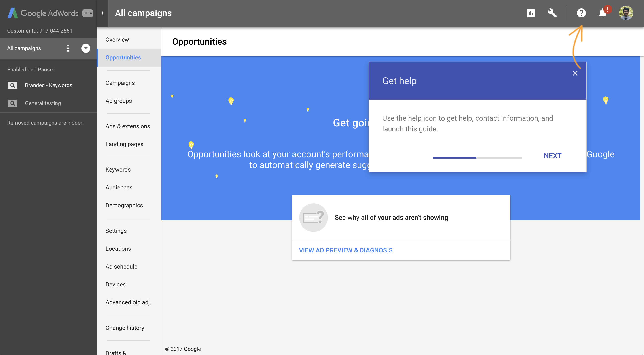Click the © 2017 Google footer text

(x=183, y=349)
